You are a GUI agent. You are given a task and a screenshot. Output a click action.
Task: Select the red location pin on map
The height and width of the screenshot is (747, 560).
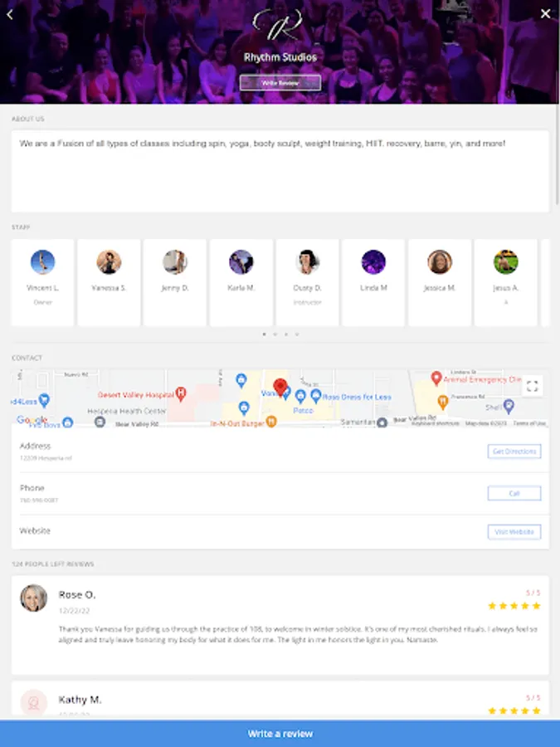point(280,388)
